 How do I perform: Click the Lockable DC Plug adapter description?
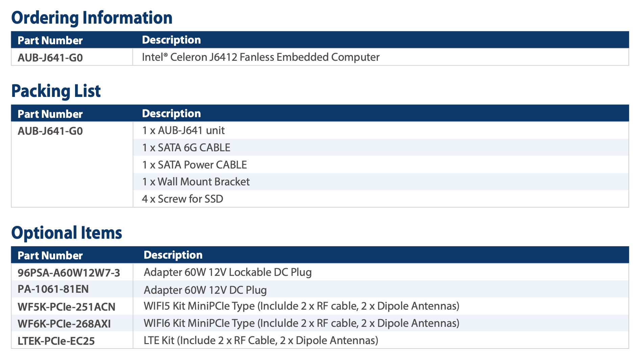228,272
